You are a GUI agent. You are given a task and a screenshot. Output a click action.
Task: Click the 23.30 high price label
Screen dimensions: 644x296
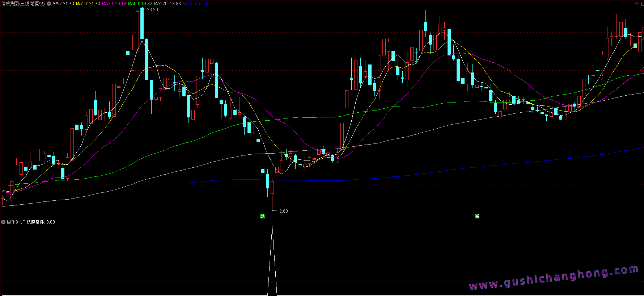152,10
